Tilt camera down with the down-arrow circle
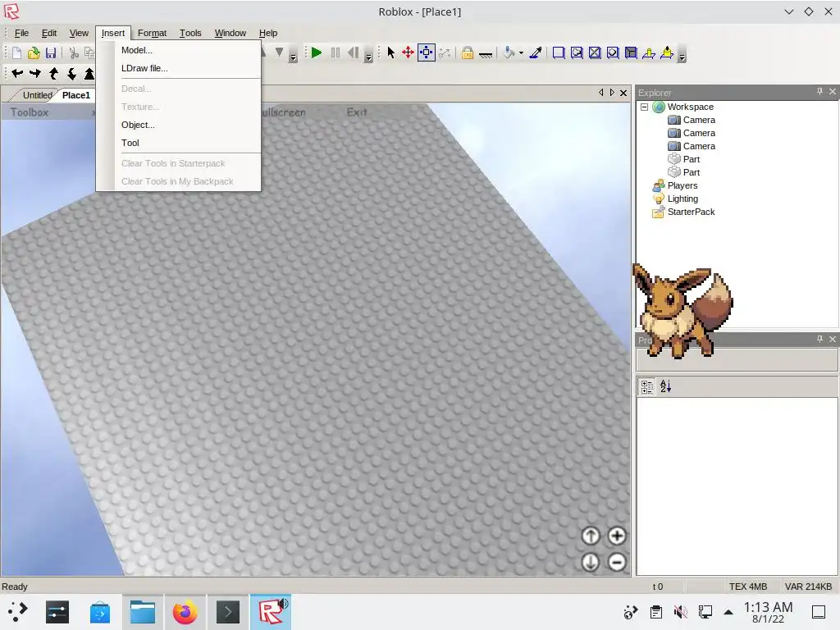 [x=591, y=562]
